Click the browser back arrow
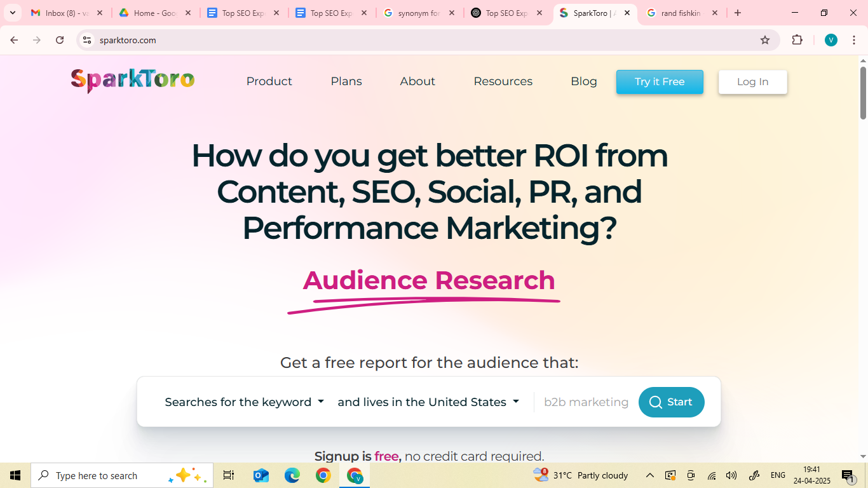The height and width of the screenshot is (488, 868). click(x=14, y=40)
